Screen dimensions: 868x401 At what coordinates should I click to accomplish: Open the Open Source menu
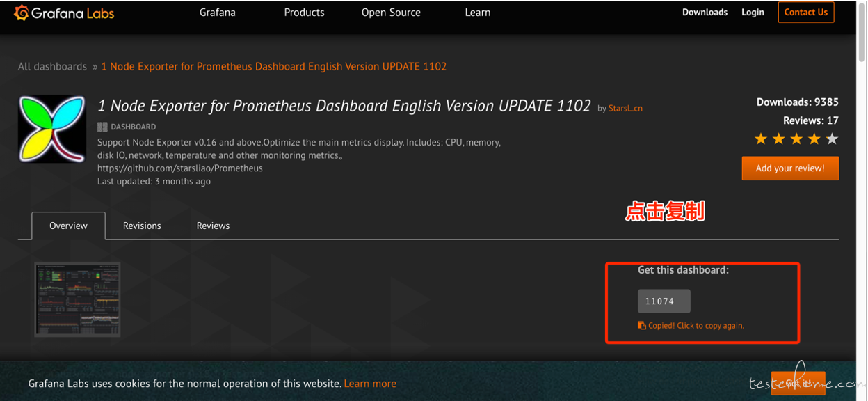(x=391, y=13)
